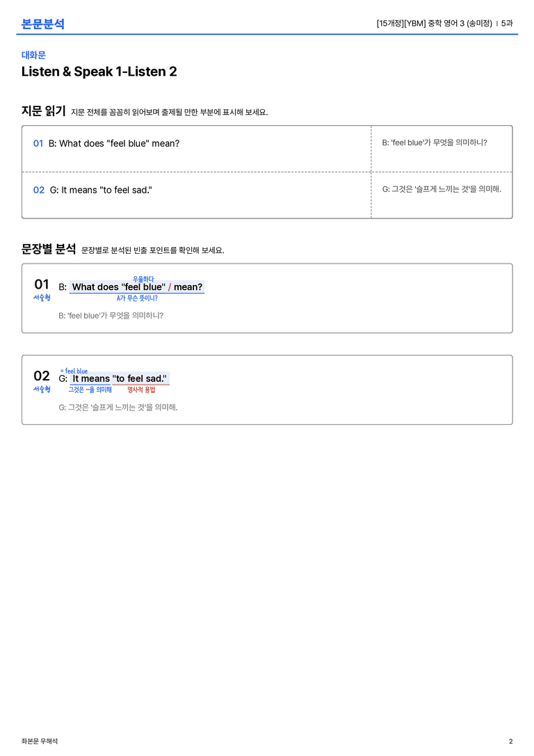Click the 그것은 ~을 의미해 blue annotation
Screen dimensions: 534x756
(90, 389)
